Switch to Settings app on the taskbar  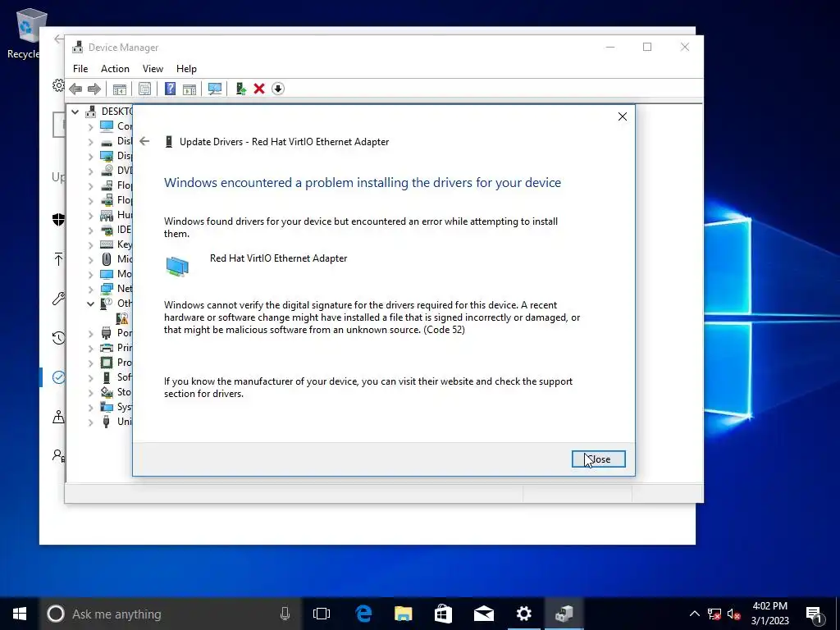click(x=524, y=614)
